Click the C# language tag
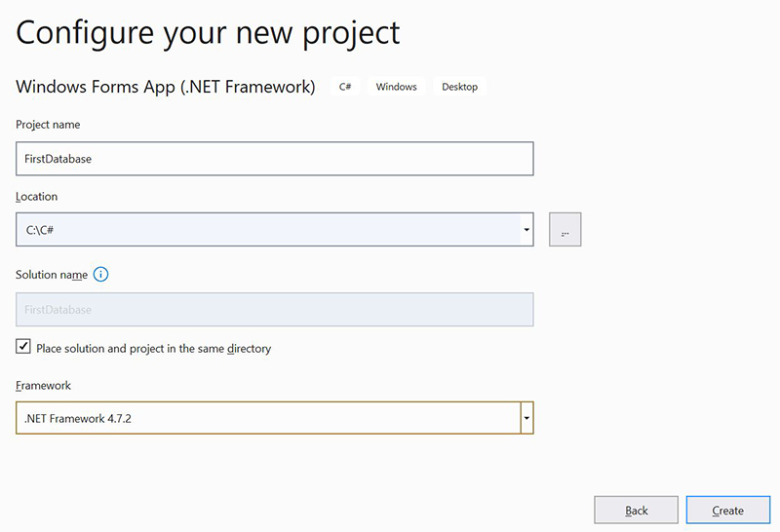This screenshot has height=532, width=780. [x=345, y=87]
